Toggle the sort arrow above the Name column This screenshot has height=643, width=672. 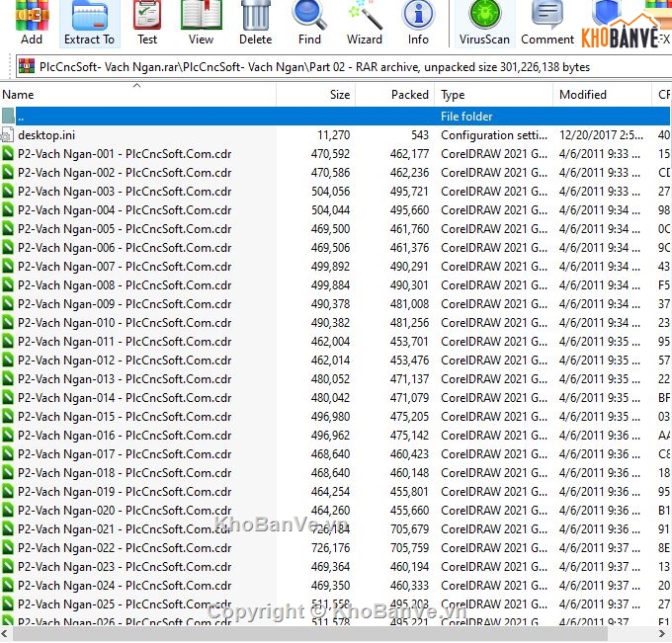[136, 85]
